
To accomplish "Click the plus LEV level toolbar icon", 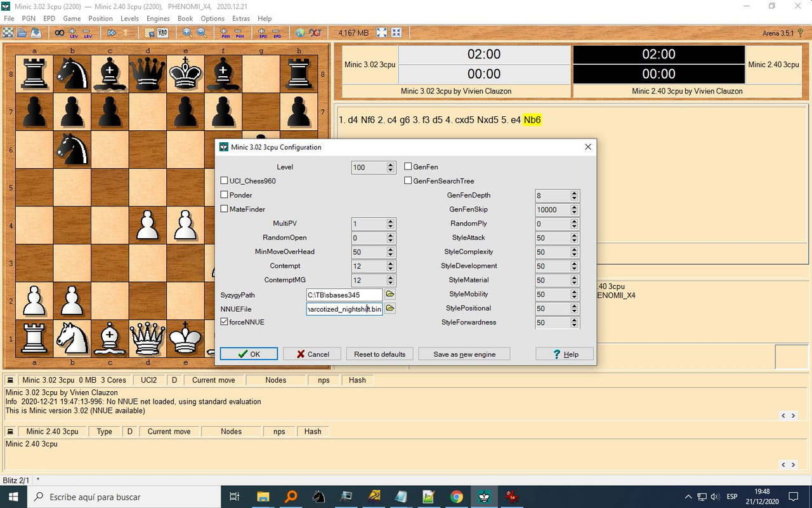I will point(73,32).
